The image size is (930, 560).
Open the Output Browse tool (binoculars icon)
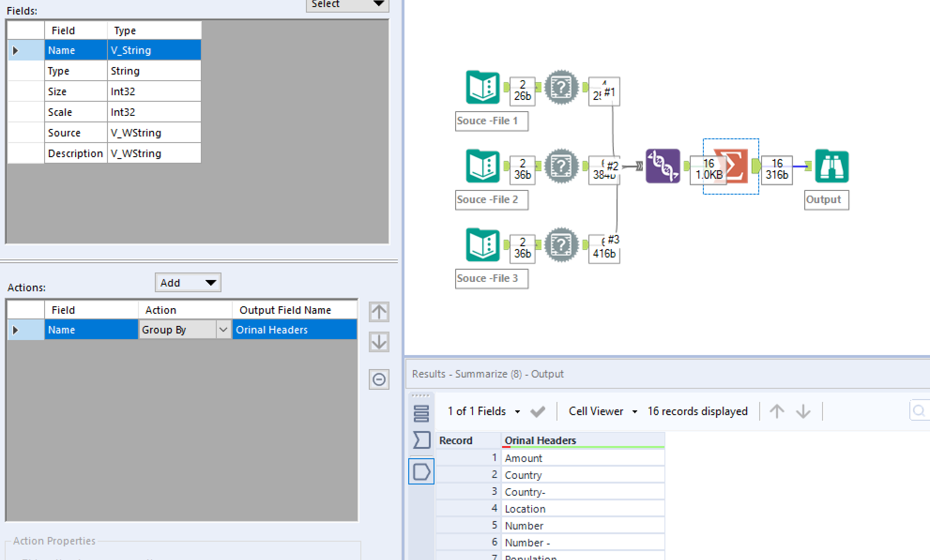tap(831, 166)
